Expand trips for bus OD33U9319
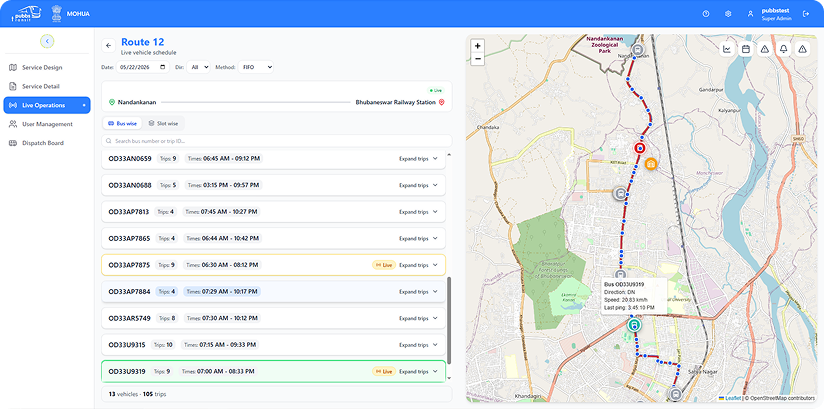824x409 pixels. click(418, 371)
